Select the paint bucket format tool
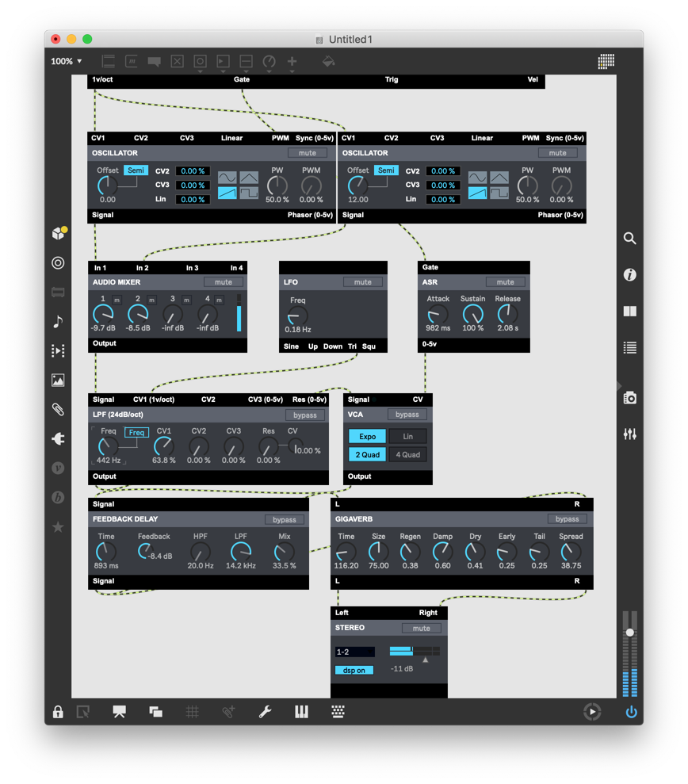The image size is (688, 784). coord(328,62)
